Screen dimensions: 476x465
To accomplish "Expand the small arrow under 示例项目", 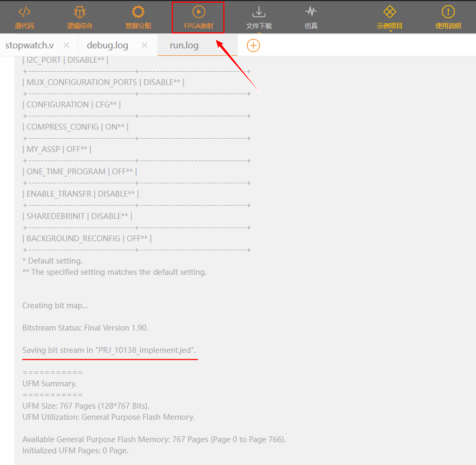I will (390, 31).
